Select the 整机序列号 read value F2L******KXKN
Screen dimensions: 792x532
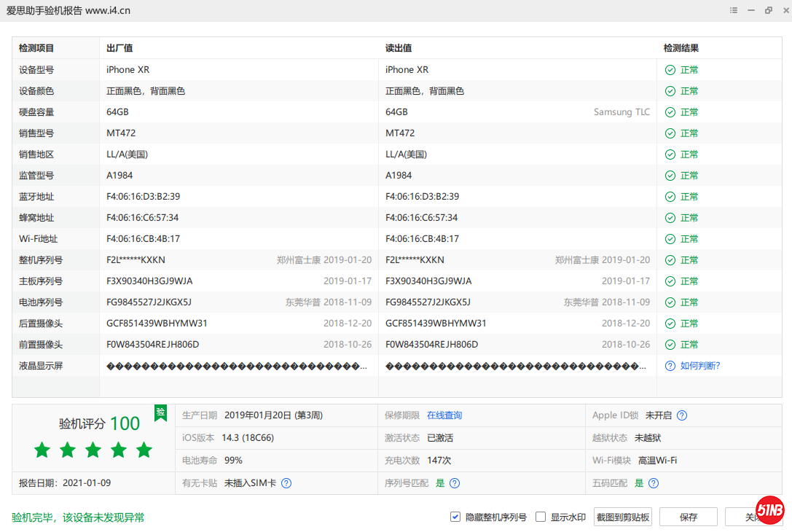tap(415, 260)
